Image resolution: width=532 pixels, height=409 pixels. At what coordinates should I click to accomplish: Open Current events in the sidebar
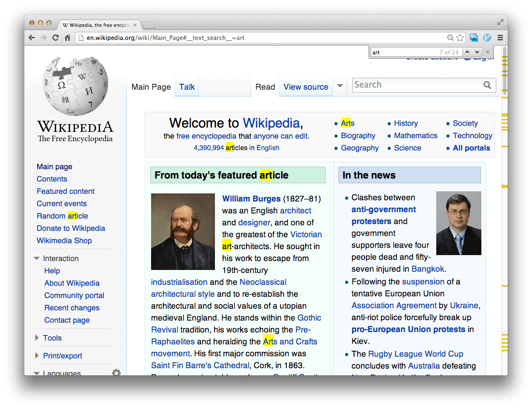coord(62,204)
